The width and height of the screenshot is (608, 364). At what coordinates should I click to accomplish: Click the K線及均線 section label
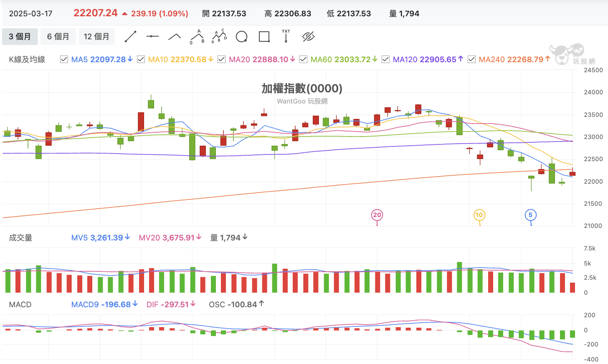click(x=27, y=59)
